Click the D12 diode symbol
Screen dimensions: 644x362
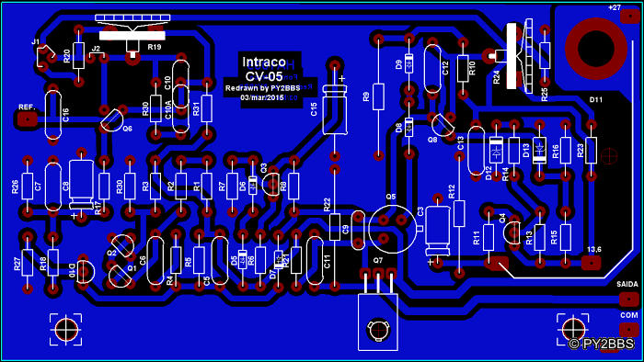pyautogui.click(x=497, y=150)
